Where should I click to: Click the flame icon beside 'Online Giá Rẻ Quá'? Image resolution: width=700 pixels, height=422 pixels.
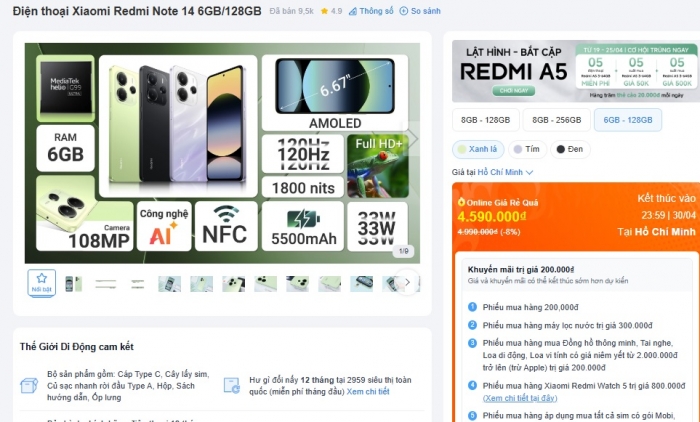pos(461,200)
